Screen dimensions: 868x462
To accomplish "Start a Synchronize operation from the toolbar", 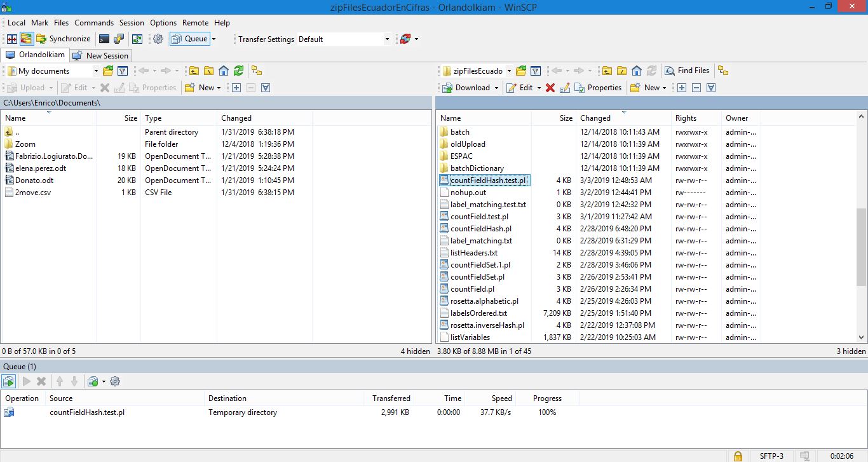I will pos(64,39).
